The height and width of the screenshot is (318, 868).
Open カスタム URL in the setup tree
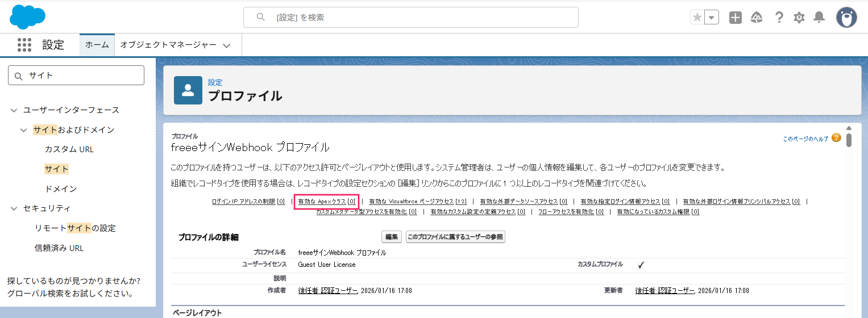[x=69, y=149]
